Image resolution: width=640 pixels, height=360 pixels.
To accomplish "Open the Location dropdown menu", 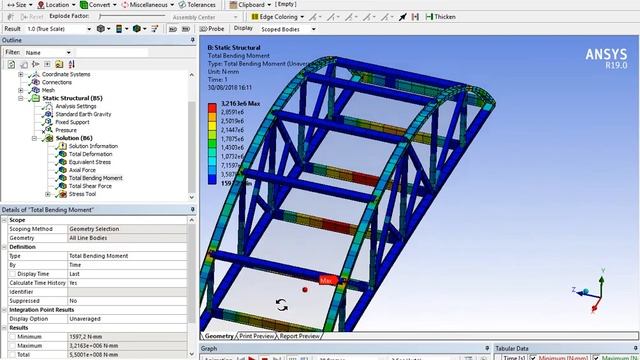I will point(56,5).
